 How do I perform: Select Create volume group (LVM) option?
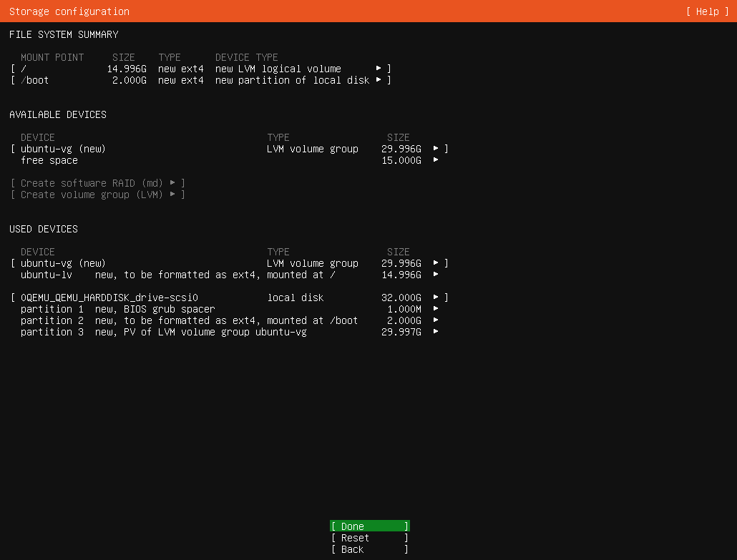(x=98, y=195)
